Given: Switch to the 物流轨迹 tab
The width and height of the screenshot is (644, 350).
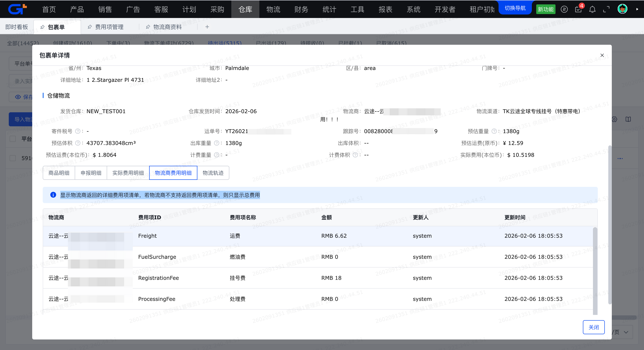Looking at the screenshot, I should (213, 173).
